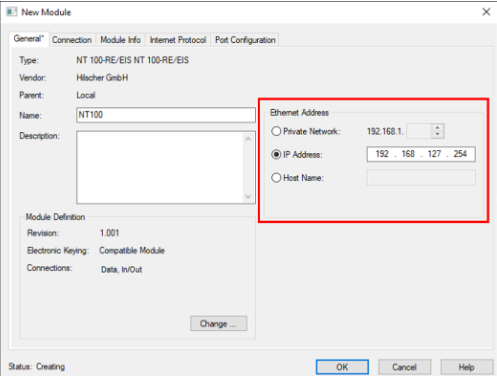Click the Parent value Local
This screenshot has width=497, height=376.
click(86, 95)
